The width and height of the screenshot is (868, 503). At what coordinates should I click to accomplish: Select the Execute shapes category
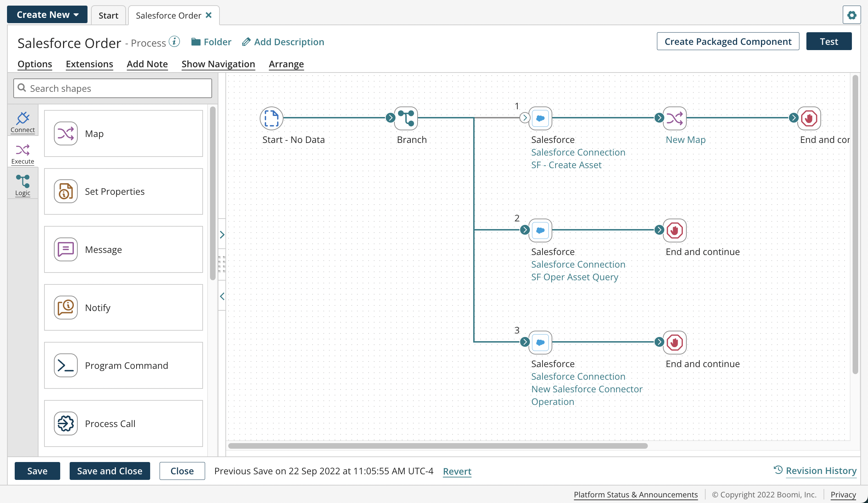[x=22, y=153]
